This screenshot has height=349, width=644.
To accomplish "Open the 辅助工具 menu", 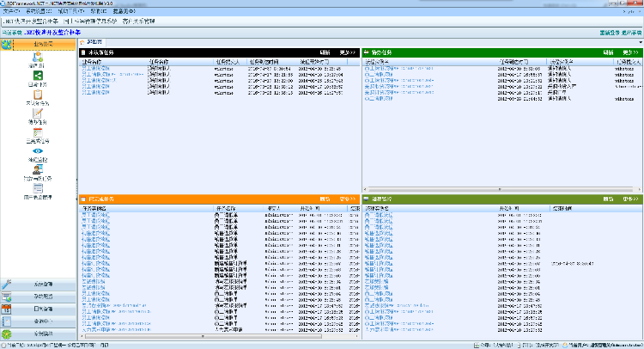I will pyautogui.click(x=71, y=11).
